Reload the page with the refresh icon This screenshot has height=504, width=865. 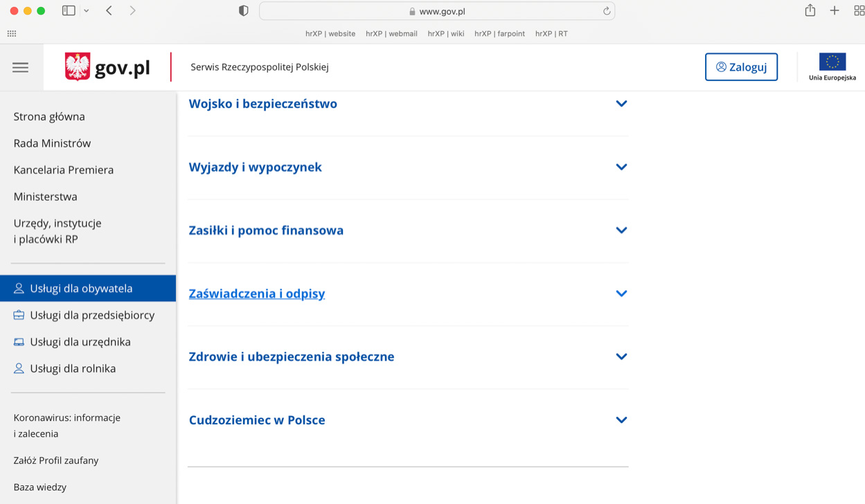click(x=607, y=11)
